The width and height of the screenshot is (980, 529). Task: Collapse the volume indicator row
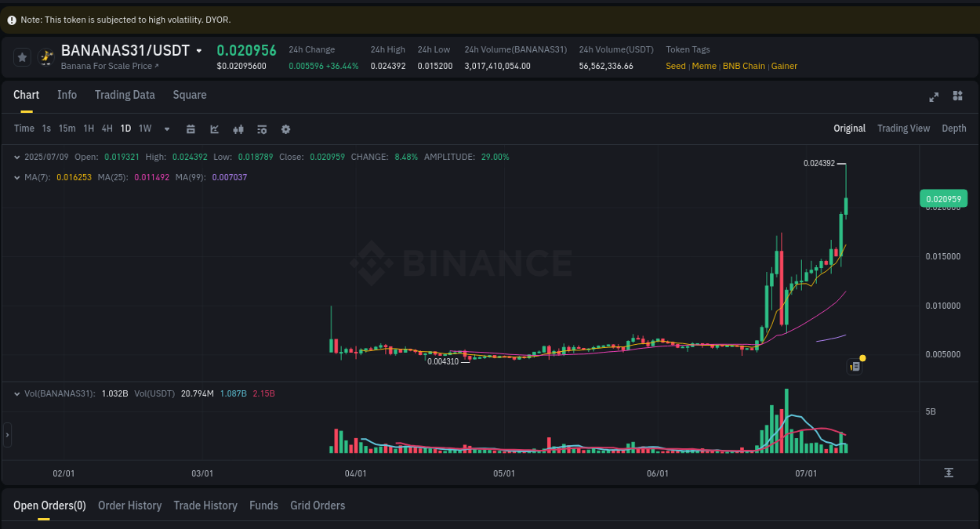[16, 393]
